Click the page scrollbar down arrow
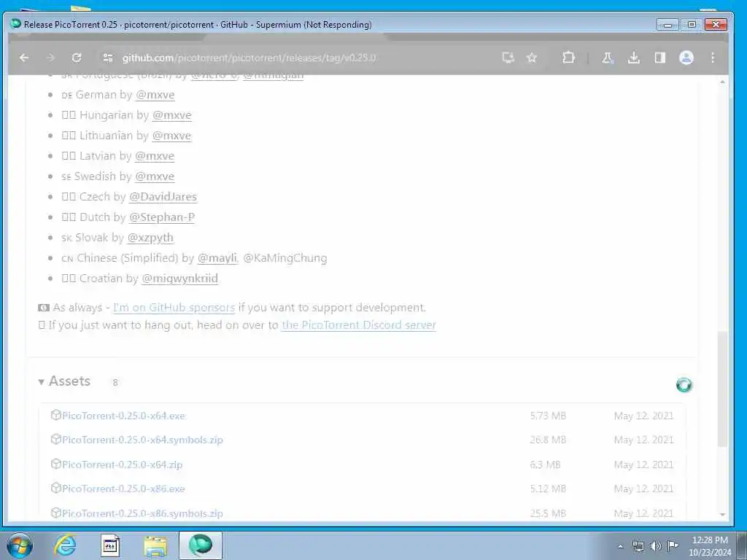 [723, 515]
